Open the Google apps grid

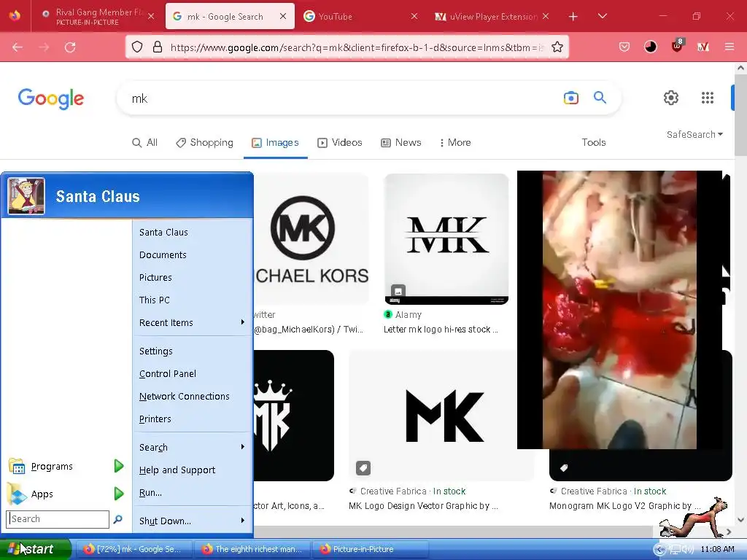(708, 98)
